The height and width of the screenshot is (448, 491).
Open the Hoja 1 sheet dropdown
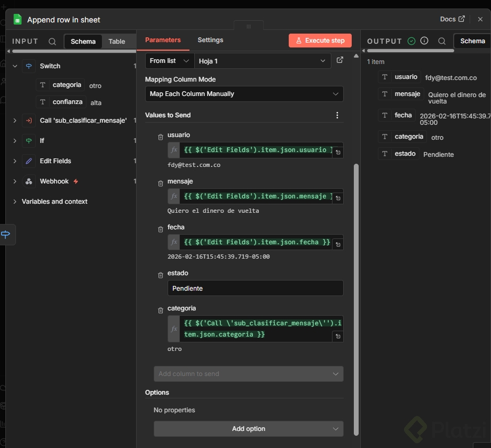tap(263, 61)
